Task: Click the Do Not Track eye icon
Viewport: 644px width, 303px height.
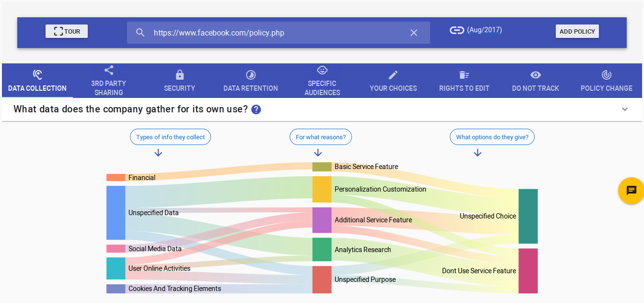Action: [536, 75]
